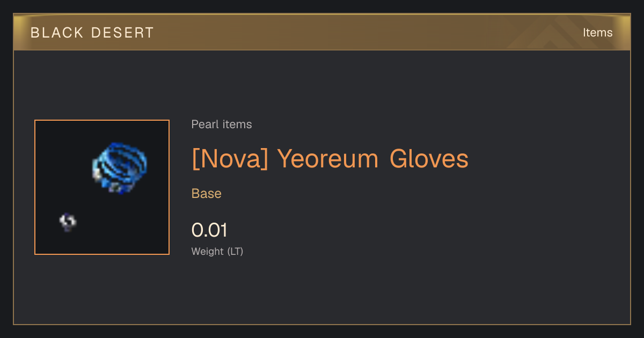644x338 pixels.
Task: Select the orange-bordered item thumbnail frame
Action: coord(102,187)
